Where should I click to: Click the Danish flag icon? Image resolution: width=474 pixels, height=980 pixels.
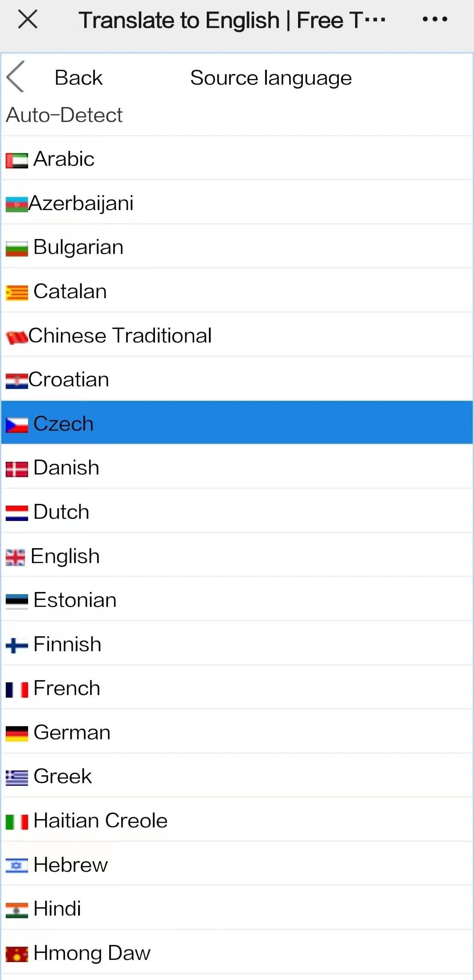pyautogui.click(x=16, y=467)
